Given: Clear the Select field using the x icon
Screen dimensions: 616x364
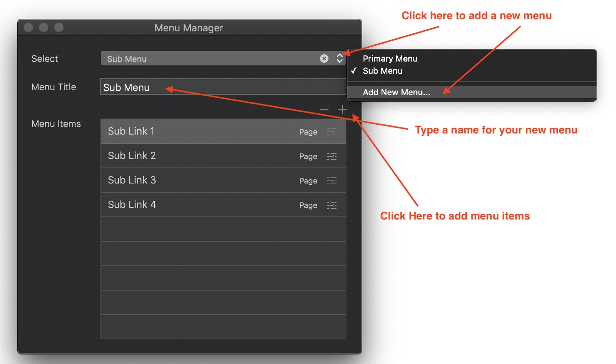Looking at the screenshot, I should tap(324, 58).
